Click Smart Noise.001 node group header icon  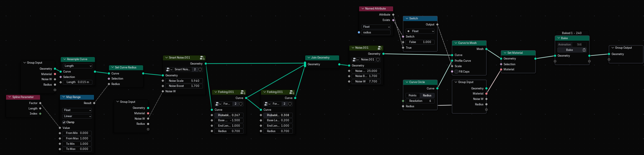click(x=202, y=58)
